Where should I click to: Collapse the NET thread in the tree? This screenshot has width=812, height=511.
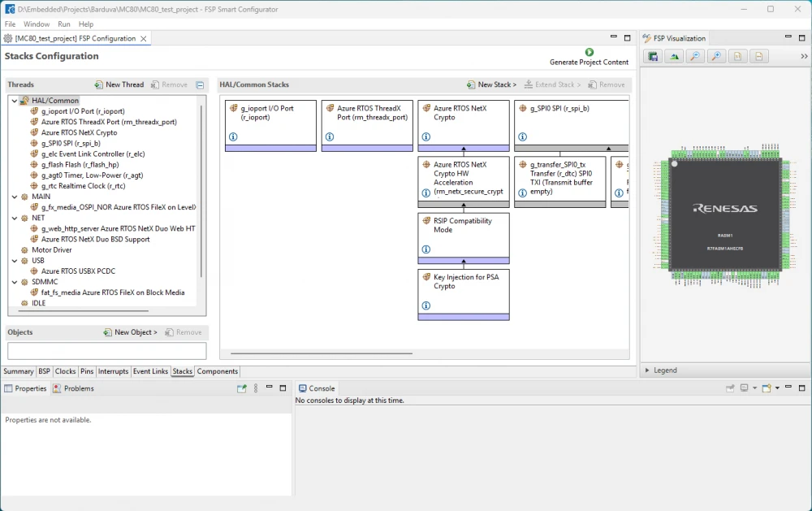click(x=14, y=218)
